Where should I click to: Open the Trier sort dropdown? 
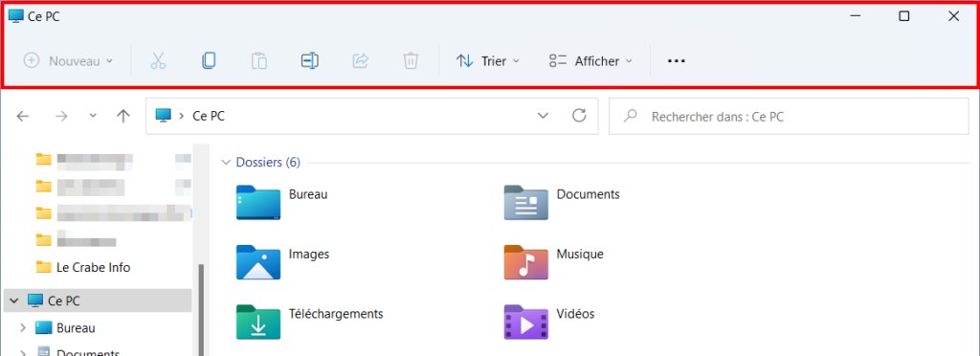[x=488, y=60]
